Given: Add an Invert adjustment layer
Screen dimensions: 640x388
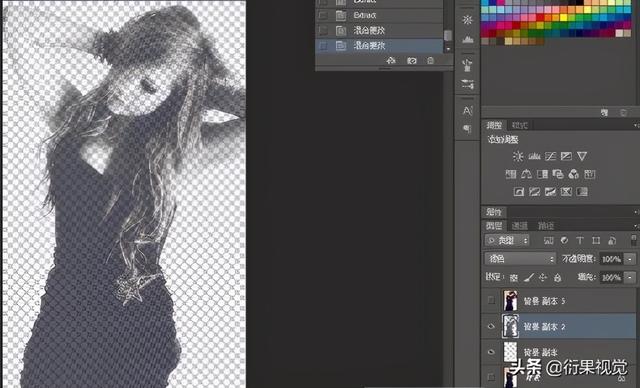Looking at the screenshot, I should click(x=519, y=192).
